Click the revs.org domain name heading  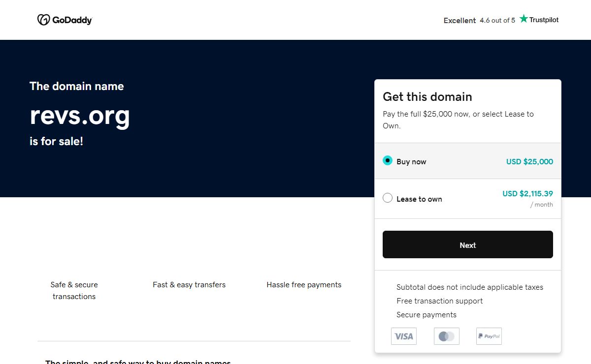[x=80, y=115]
